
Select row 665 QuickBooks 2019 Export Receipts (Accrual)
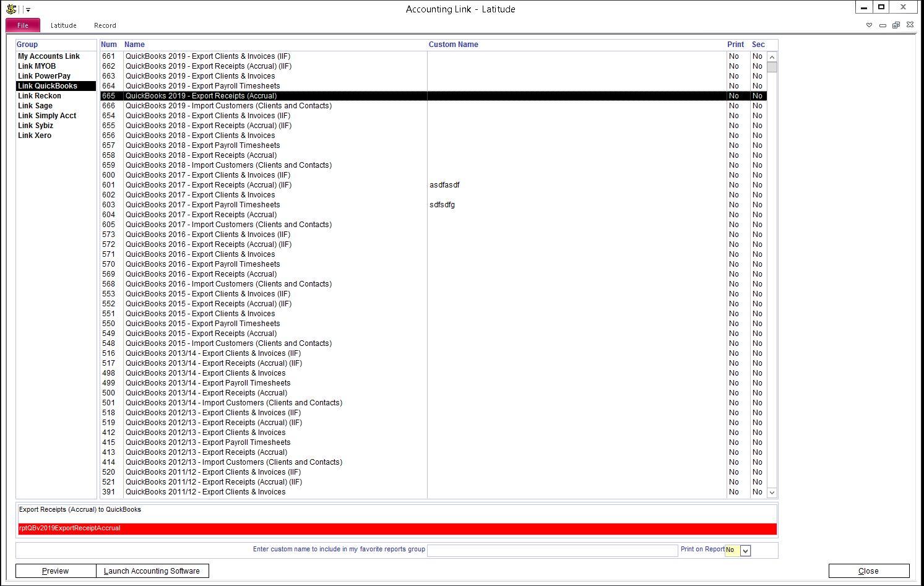click(x=433, y=96)
